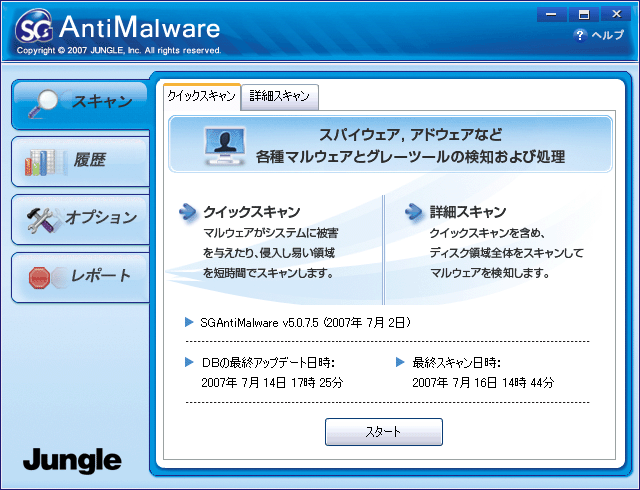This screenshot has height=490, width=640.
Task: Click the 最終スキャン日時 label
Action: pos(456,362)
